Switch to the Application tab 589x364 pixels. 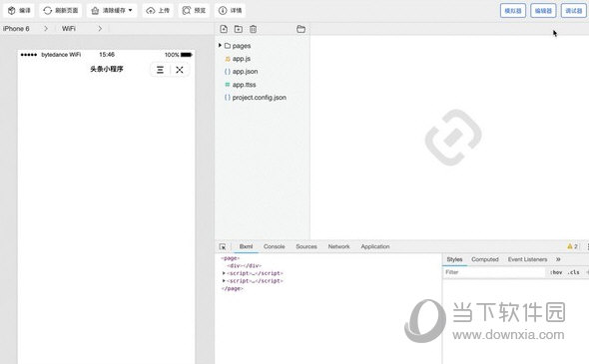click(x=375, y=246)
